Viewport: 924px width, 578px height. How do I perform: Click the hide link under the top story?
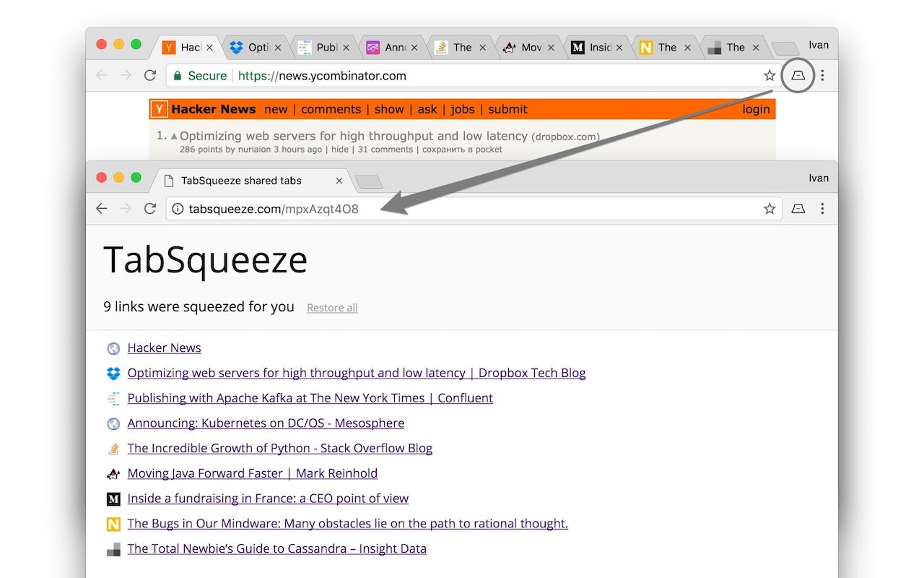(x=340, y=150)
